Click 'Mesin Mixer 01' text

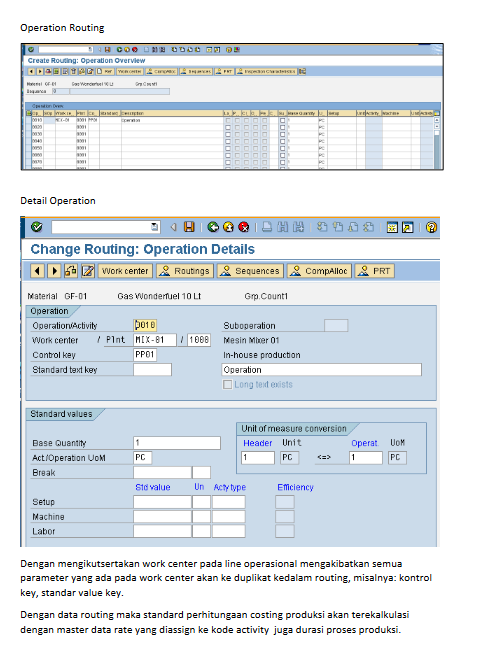(251, 340)
